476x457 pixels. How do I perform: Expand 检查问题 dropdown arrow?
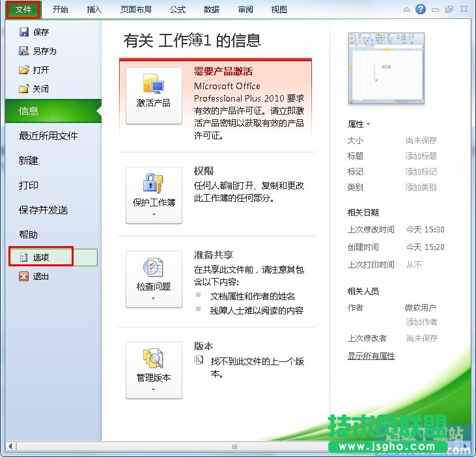point(153,299)
